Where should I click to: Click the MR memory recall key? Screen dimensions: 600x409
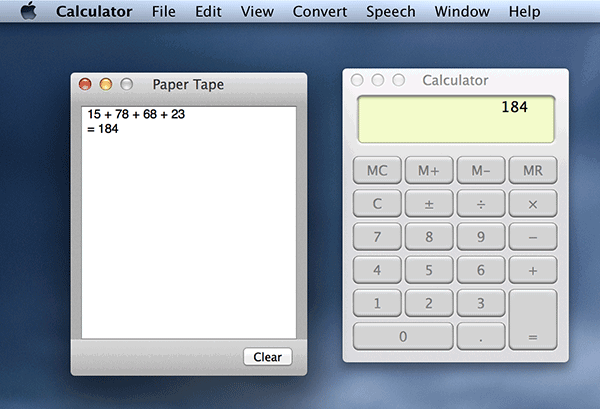[x=533, y=170]
